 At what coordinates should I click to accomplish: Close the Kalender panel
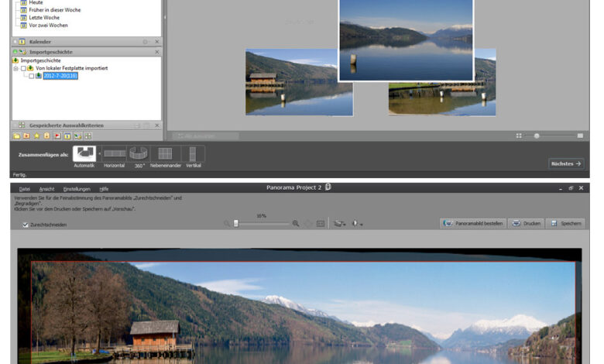tap(156, 42)
